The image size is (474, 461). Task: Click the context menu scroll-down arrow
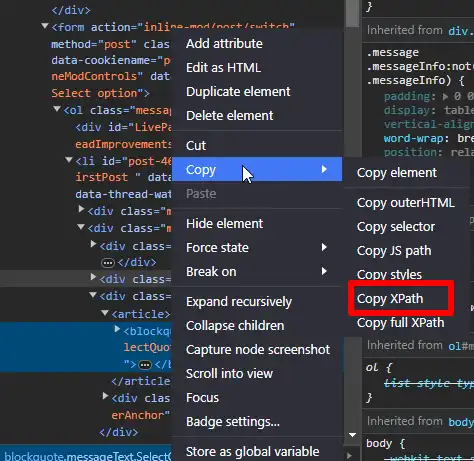tap(352, 435)
